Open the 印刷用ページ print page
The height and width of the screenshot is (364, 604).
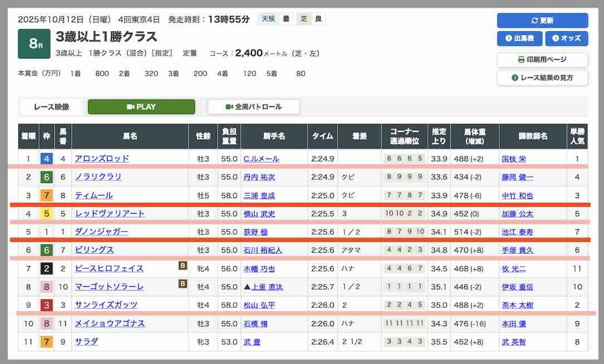(x=542, y=60)
